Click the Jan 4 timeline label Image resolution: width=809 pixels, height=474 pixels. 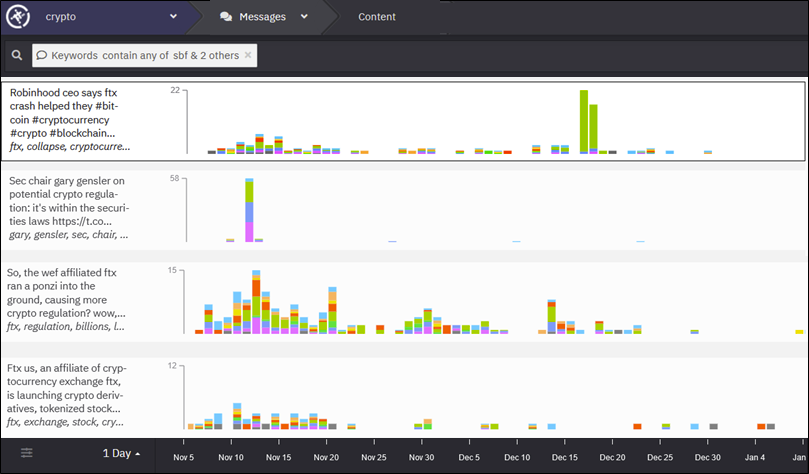click(755, 457)
